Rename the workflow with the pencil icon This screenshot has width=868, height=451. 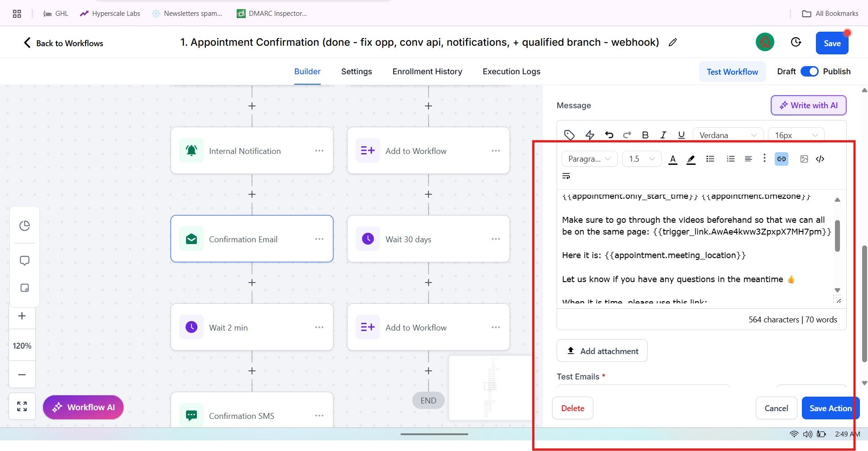point(673,42)
